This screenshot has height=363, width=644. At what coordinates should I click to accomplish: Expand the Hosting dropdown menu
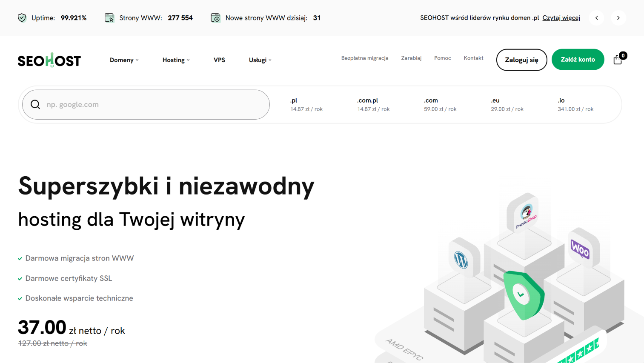point(176,60)
